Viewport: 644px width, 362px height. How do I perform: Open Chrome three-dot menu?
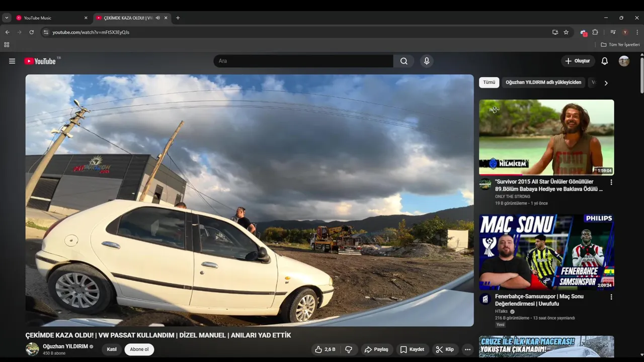[x=637, y=32]
